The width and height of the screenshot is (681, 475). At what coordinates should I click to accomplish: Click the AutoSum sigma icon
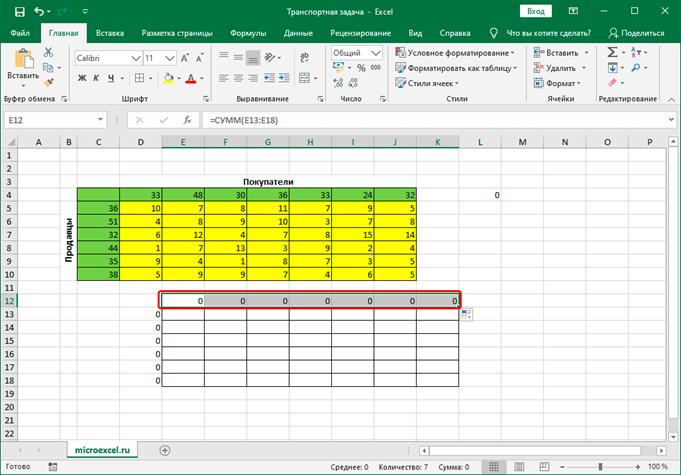612,53
